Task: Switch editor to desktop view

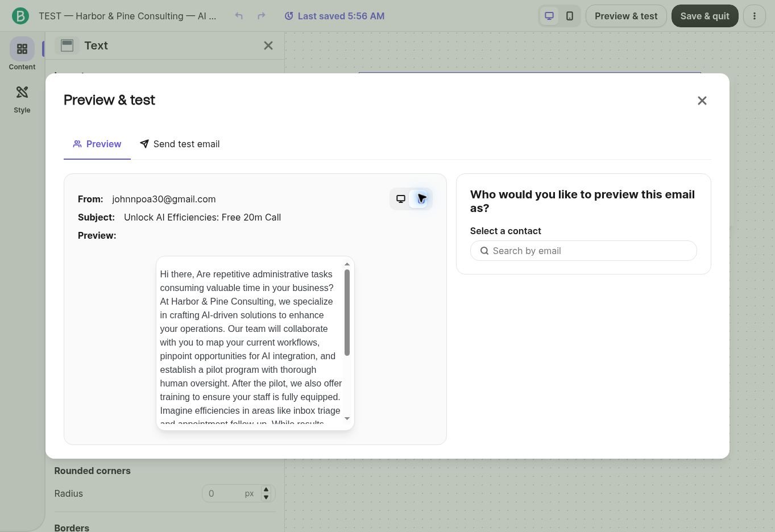Action: pos(549,16)
